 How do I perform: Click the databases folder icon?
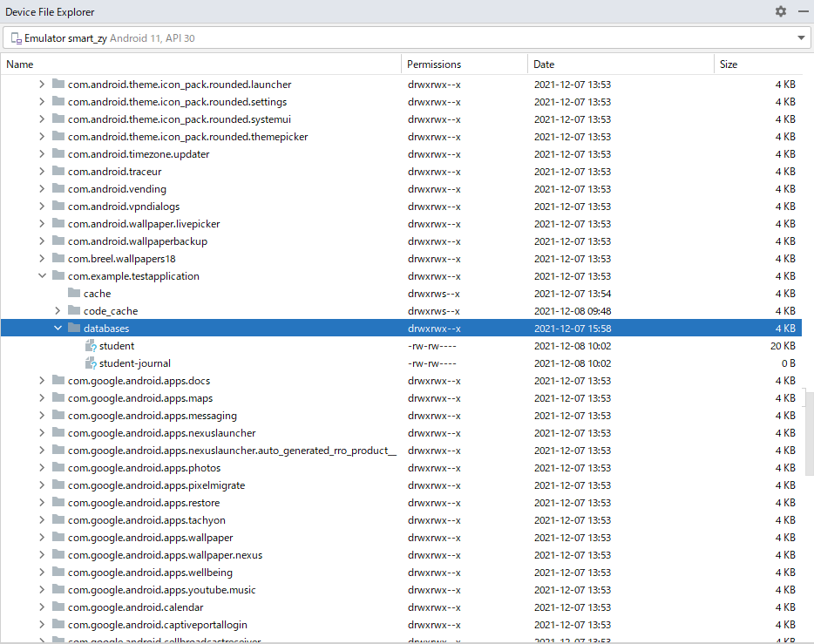(74, 328)
